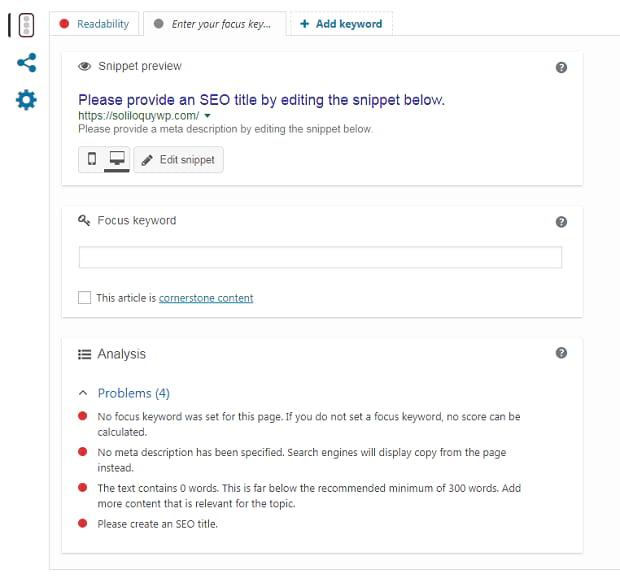This screenshot has height=578, width=620.
Task: Click the Problems (4) heading
Action: tap(134, 393)
